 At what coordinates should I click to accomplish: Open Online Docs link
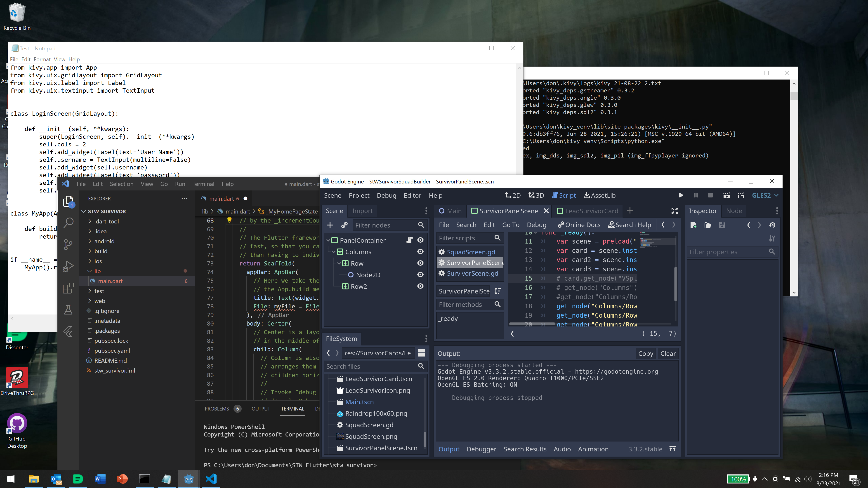pos(579,225)
